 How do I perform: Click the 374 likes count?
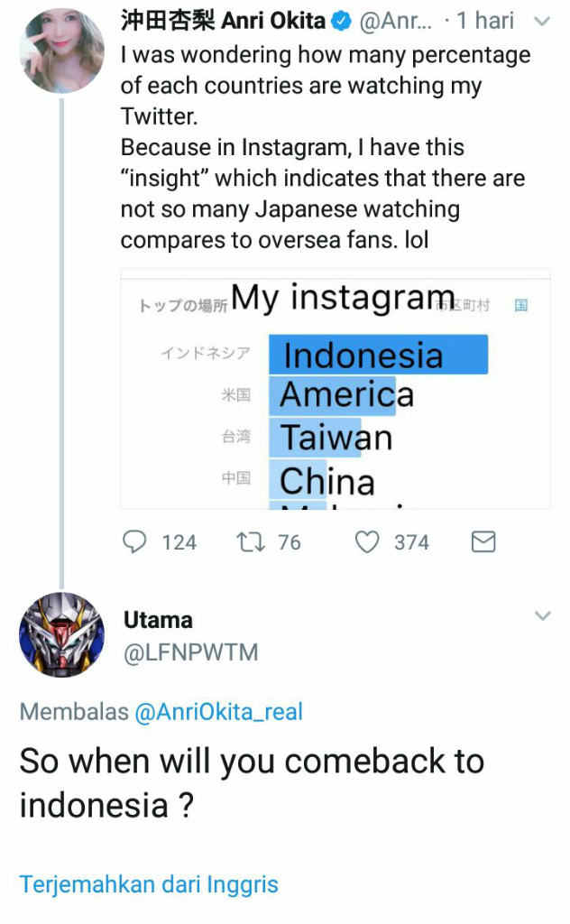[x=411, y=541]
